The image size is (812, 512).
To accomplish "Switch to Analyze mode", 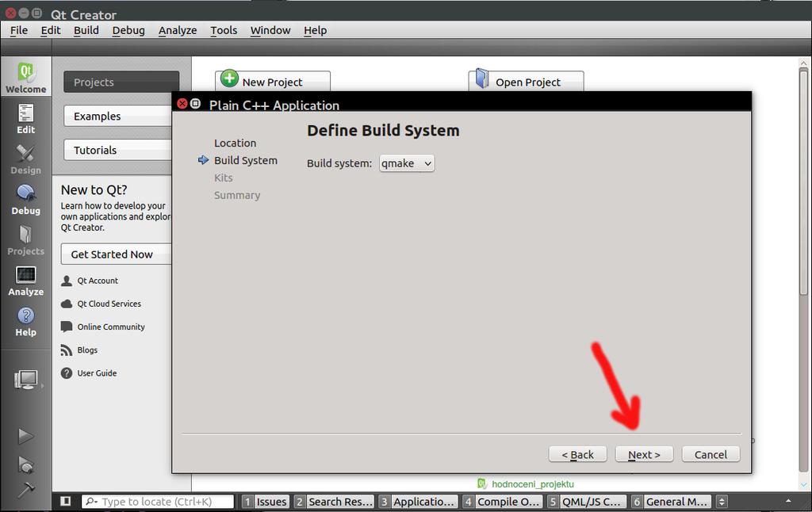I will (x=25, y=281).
